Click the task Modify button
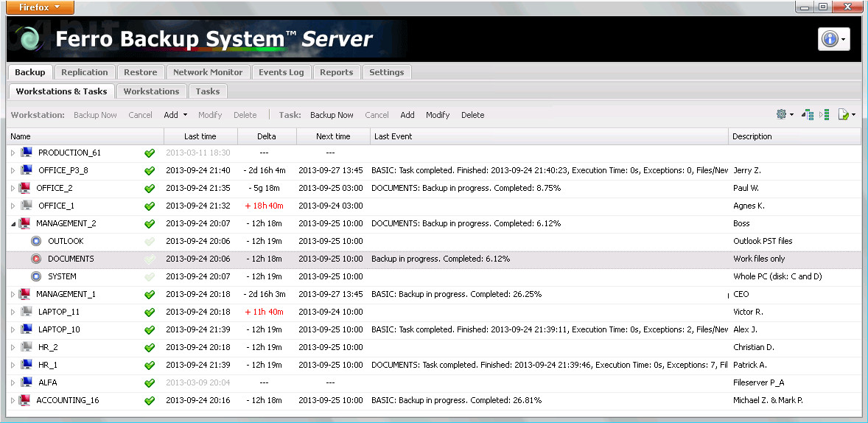868x423 pixels. 438,115
